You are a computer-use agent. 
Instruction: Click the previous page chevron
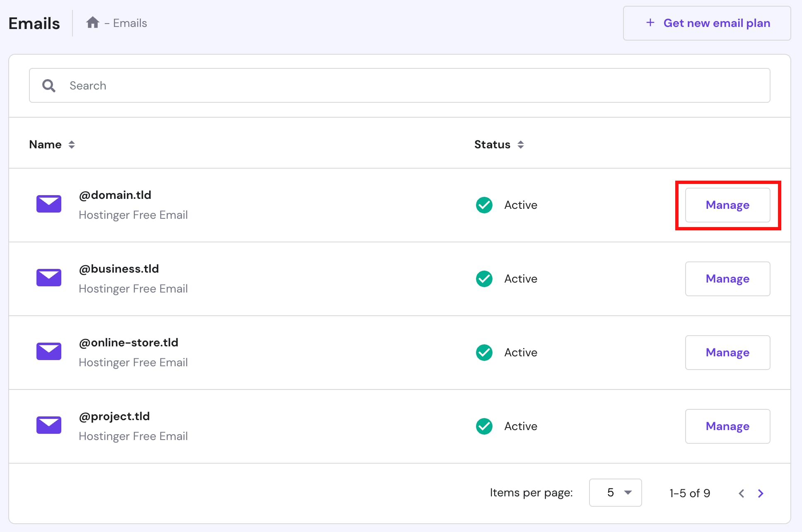click(741, 493)
